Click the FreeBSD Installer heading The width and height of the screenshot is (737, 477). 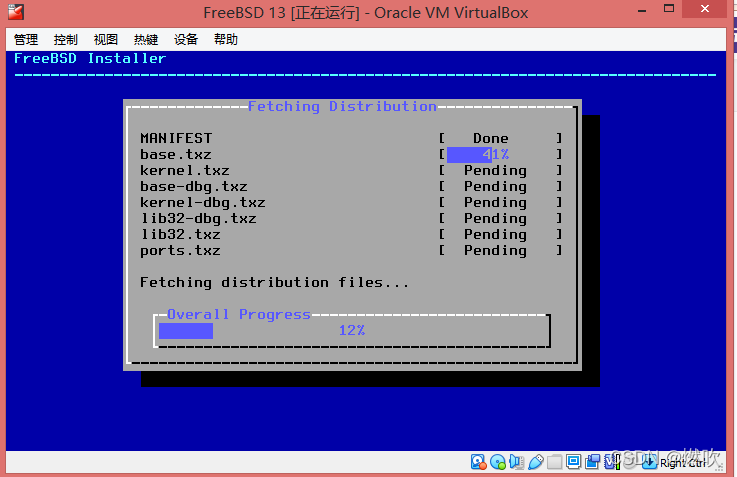click(x=90, y=58)
